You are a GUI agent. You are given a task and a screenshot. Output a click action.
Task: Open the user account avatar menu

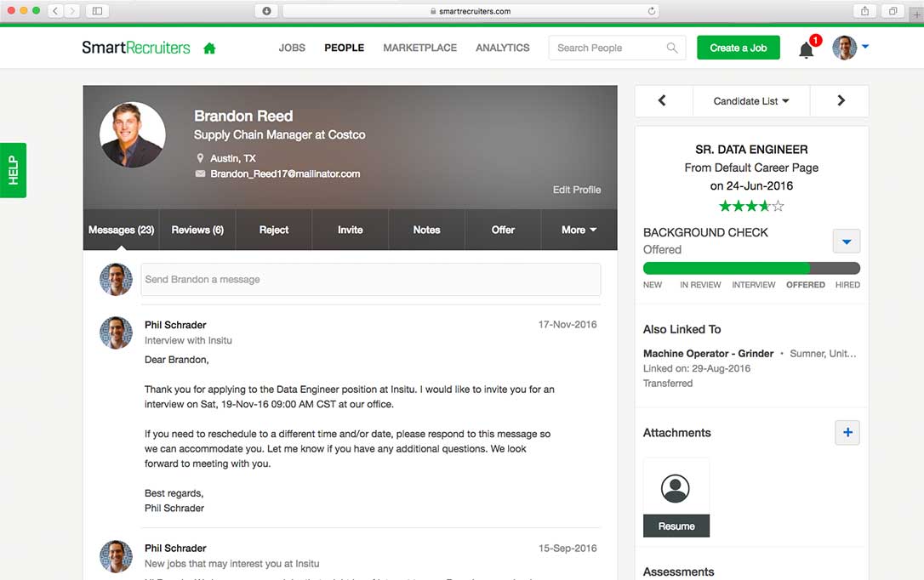click(x=850, y=48)
